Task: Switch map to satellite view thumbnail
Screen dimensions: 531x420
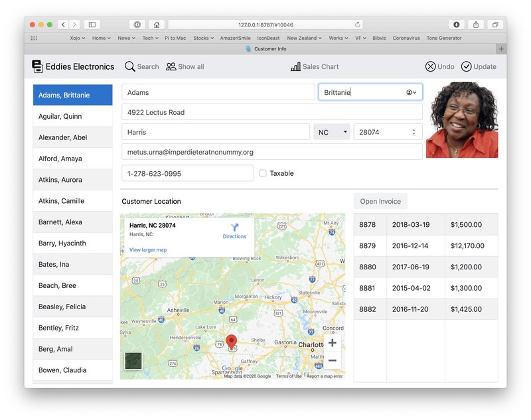Action: point(133,361)
